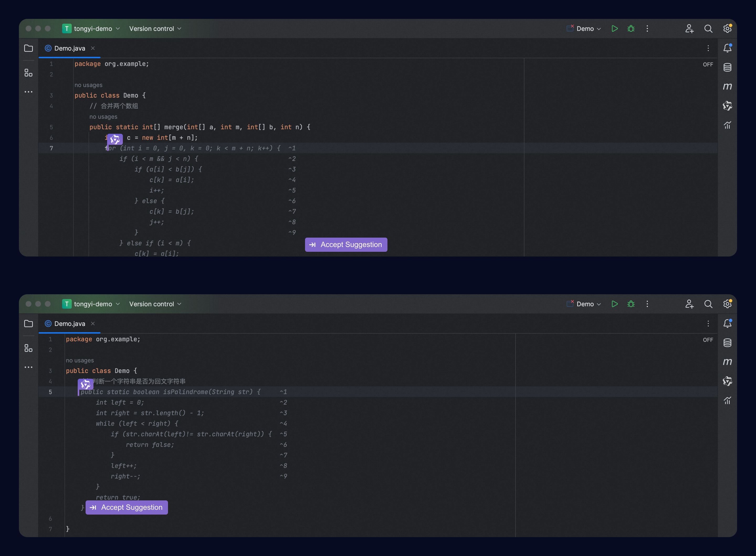Expand Version control dropdown in bottom window

click(x=155, y=304)
